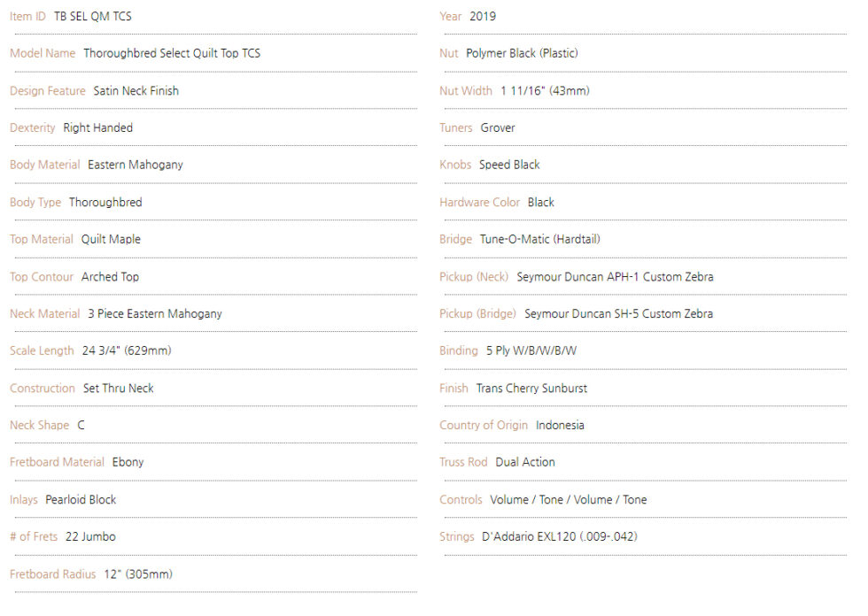Click the Item ID value TB SEL QM TCS
The width and height of the screenshot is (868, 616).
(92, 16)
